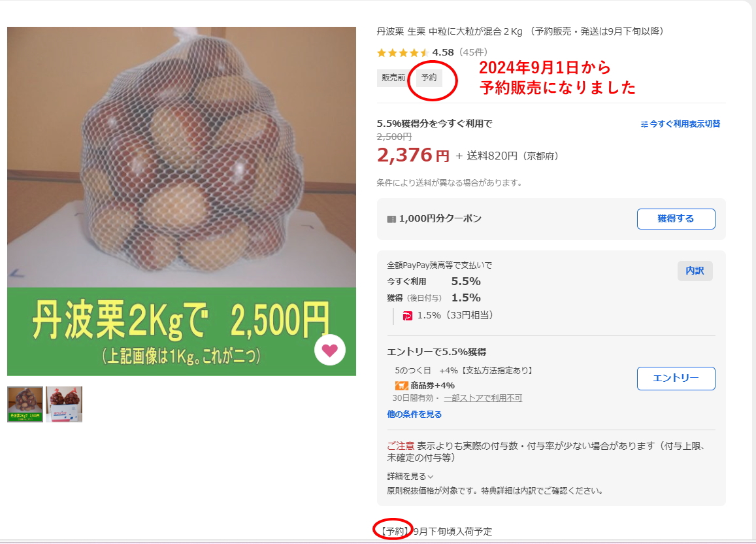The image size is (756, 544).
Task: Click the pink heart favorite icon
Action: (330, 350)
